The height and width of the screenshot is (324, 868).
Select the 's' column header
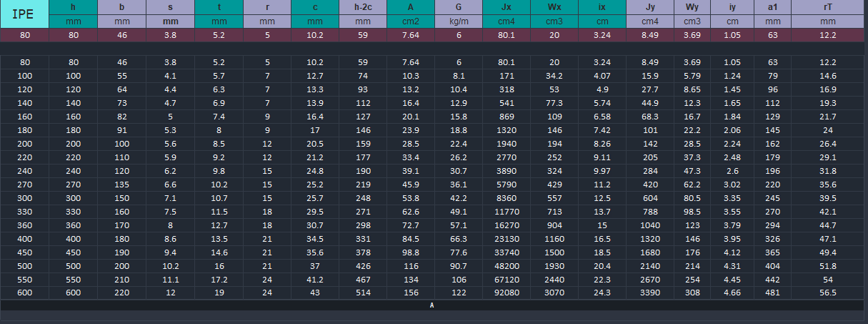170,7
